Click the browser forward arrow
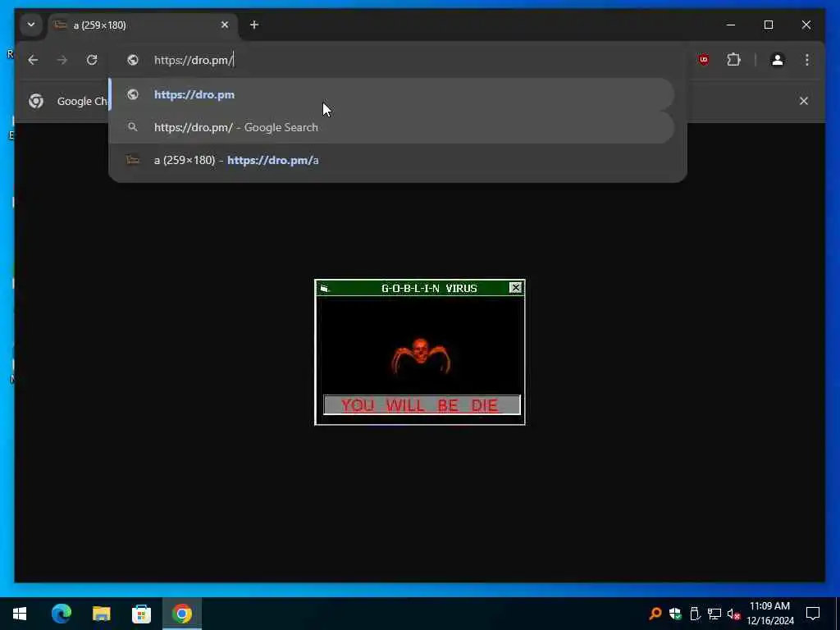The image size is (840, 630). click(62, 60)
